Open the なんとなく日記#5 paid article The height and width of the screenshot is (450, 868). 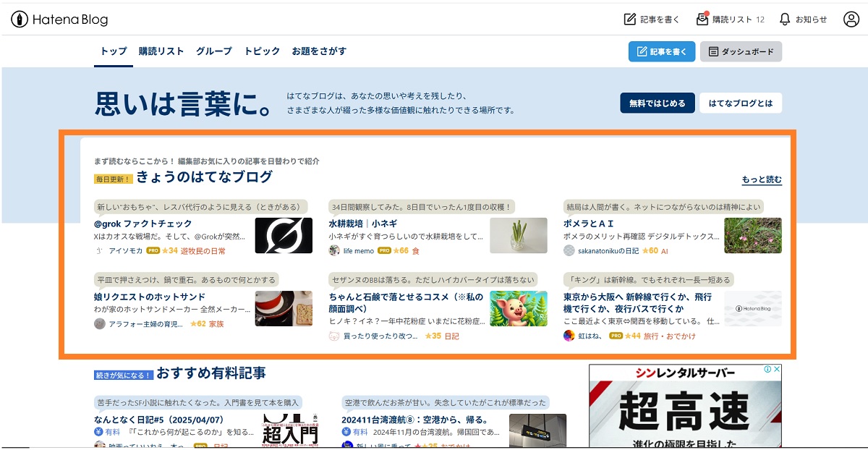158,420
